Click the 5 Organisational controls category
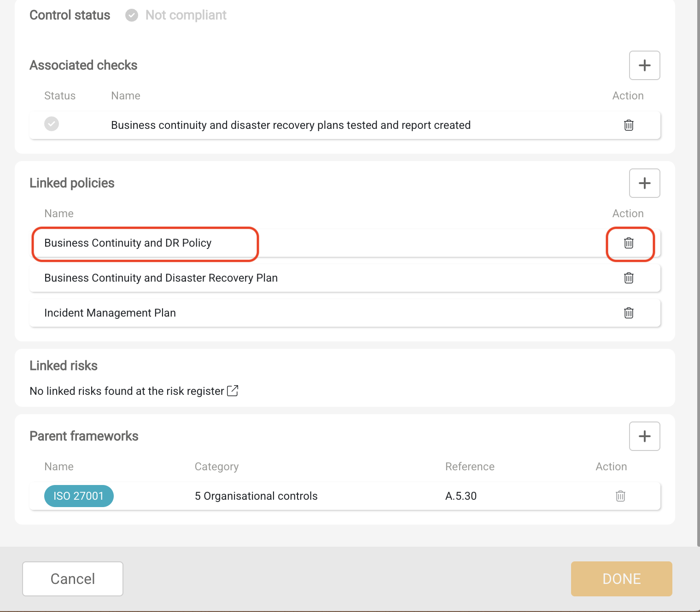The height and width of the screenshot is (612, 700). [x=256, y=496]
